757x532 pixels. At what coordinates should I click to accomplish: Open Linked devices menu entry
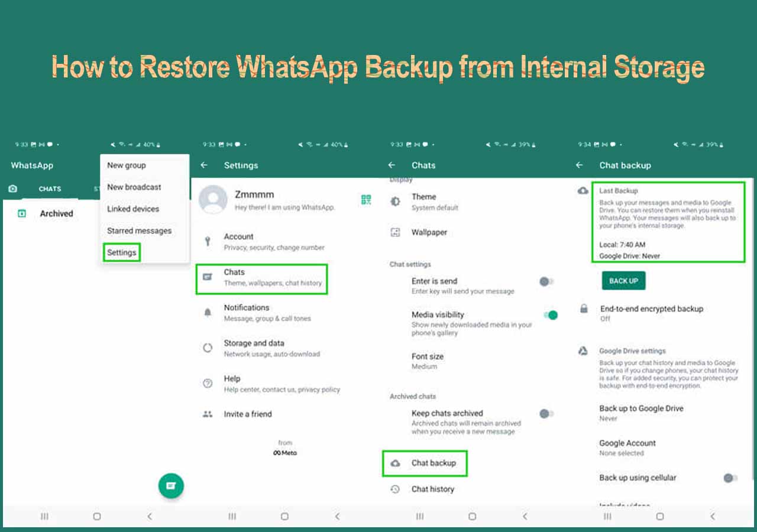pos(133,209)
